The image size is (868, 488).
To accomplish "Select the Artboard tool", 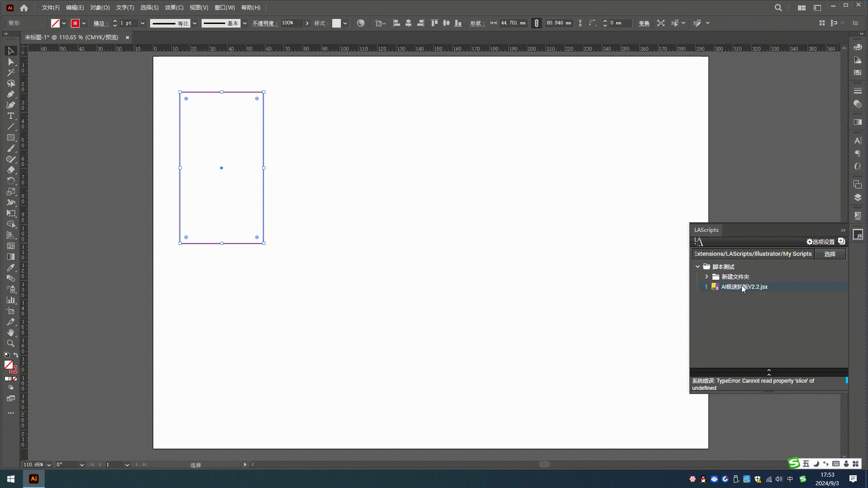I will 10,311.
